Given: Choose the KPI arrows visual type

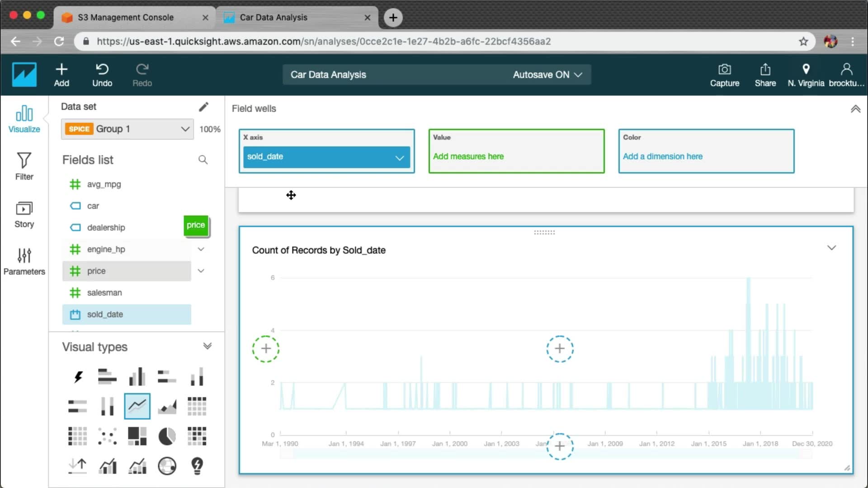Looking at the screenshot, I should click(x=78, y=466).
